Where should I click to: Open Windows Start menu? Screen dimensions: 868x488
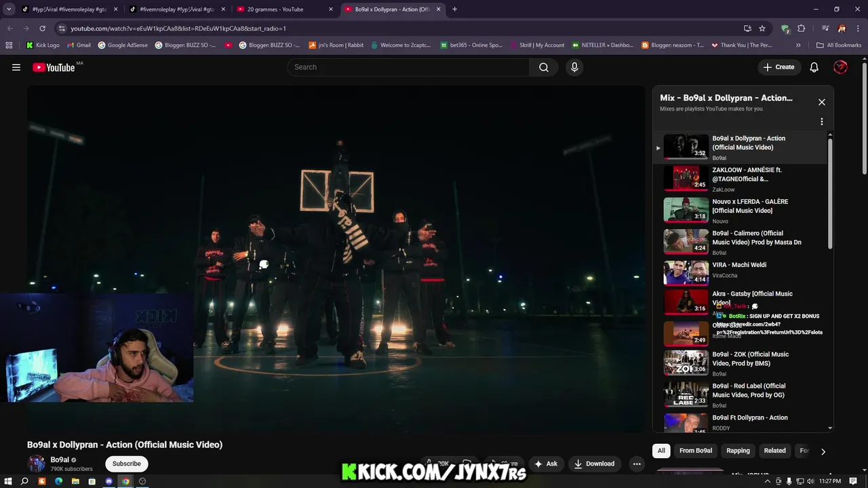click(7, 481)
